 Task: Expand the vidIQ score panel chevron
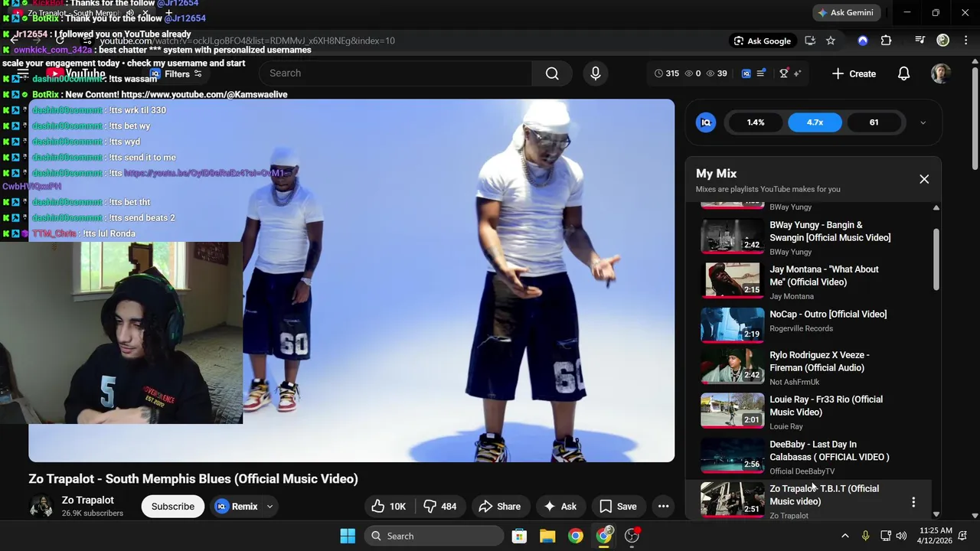923,122
